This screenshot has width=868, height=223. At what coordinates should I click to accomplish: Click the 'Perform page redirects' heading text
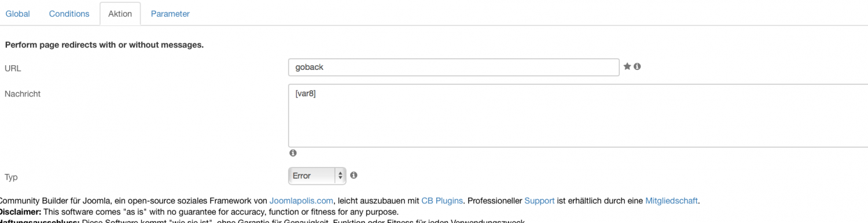pos(104,44)
